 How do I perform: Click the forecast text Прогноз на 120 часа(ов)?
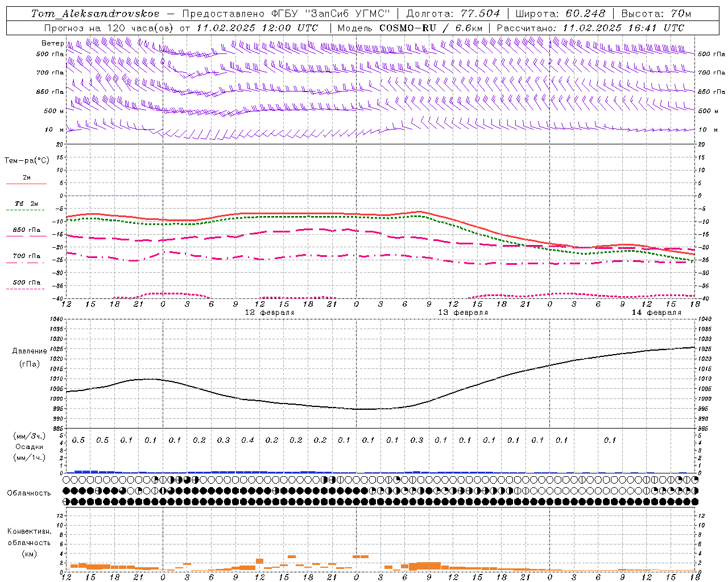coord(109,28)
